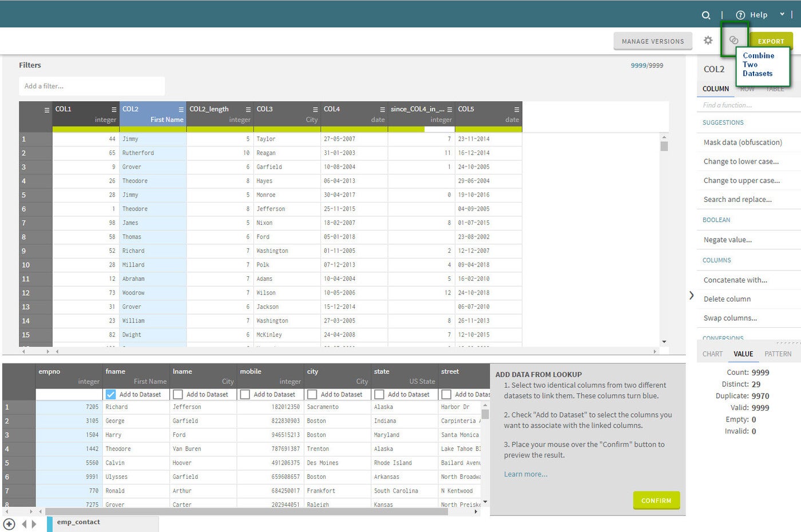The width and height of the screenshot is (801, 532).
Task: Click the Find a function search field
Action: [748, 105]
